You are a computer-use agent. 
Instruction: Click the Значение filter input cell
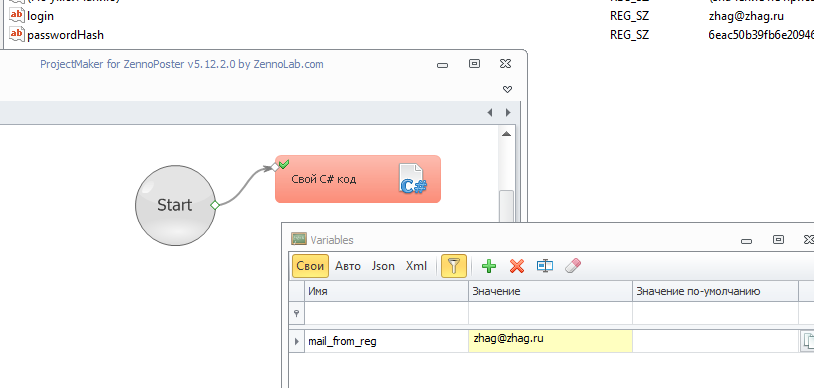click(x=550, y=313)
